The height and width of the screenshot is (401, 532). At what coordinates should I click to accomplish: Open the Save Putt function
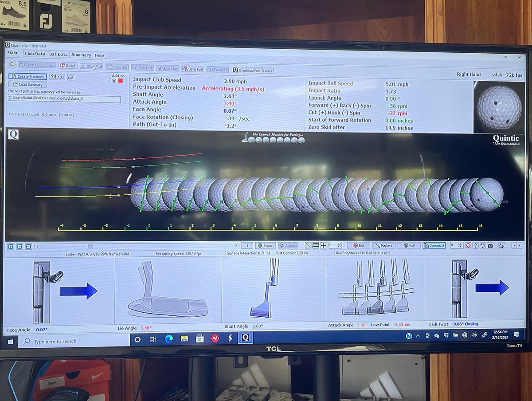(194, 68)
